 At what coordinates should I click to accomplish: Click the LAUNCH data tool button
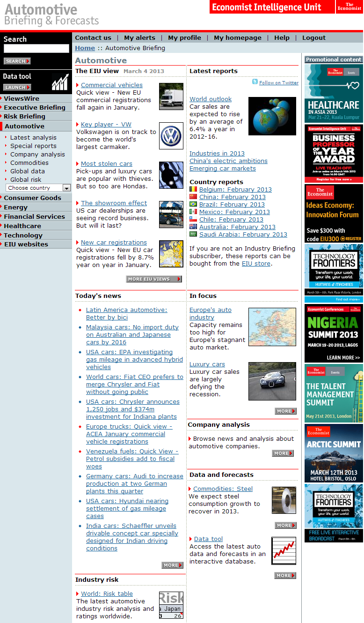coord(17,87)
